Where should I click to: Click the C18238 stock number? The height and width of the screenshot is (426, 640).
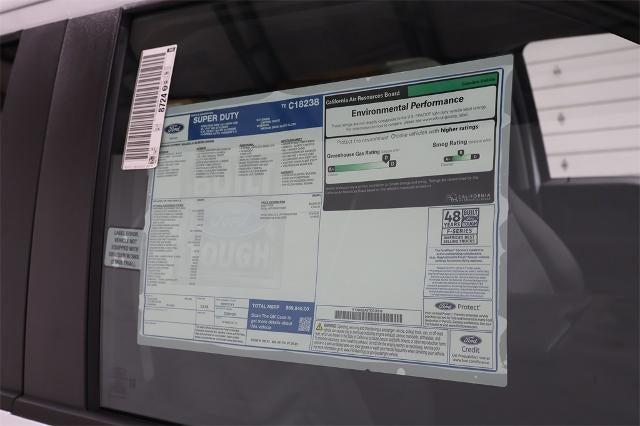pos(300,103)
